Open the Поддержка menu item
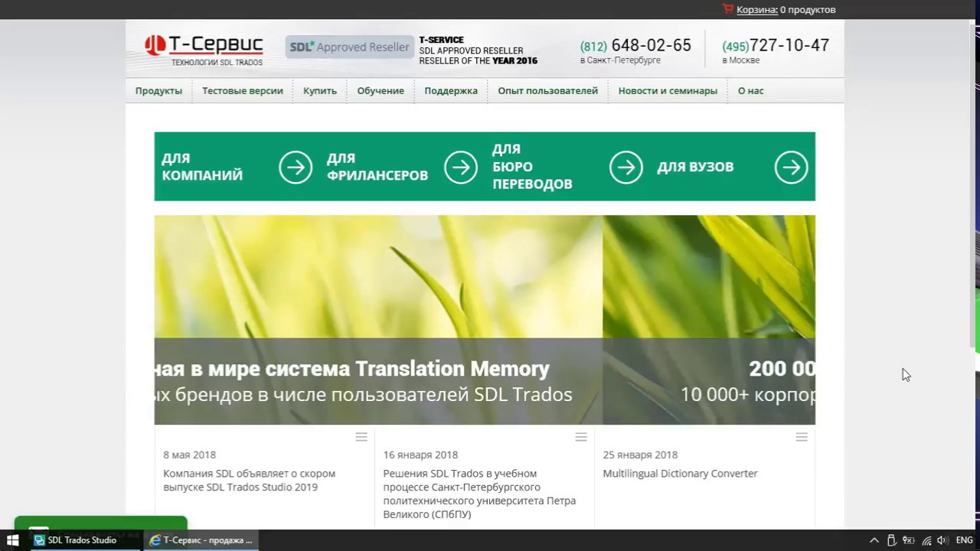 click(451, 90)
